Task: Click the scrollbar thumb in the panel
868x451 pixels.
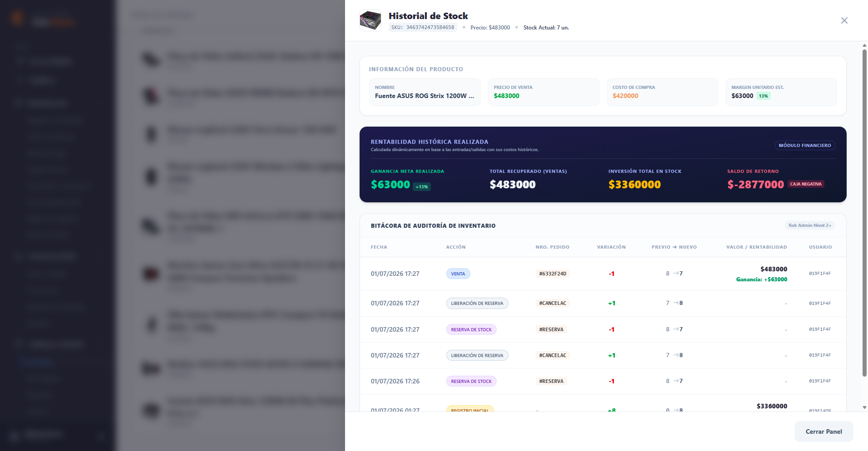Action: tap(864, 212)
